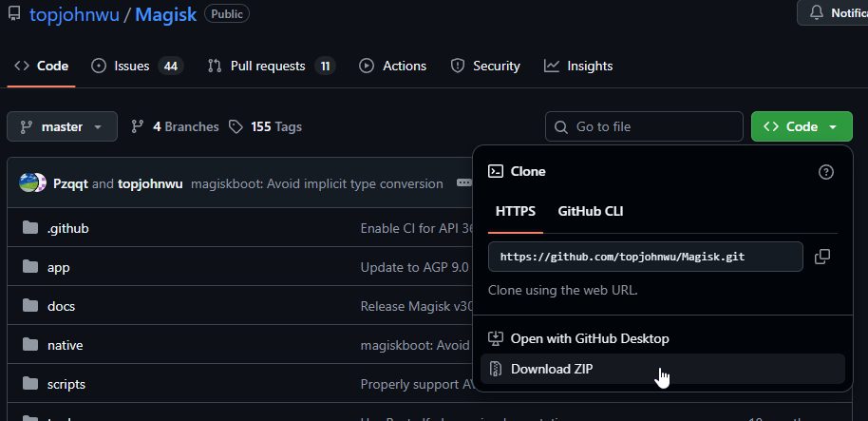Open the 'Properly support' scripts commit message

pos(416,384)
